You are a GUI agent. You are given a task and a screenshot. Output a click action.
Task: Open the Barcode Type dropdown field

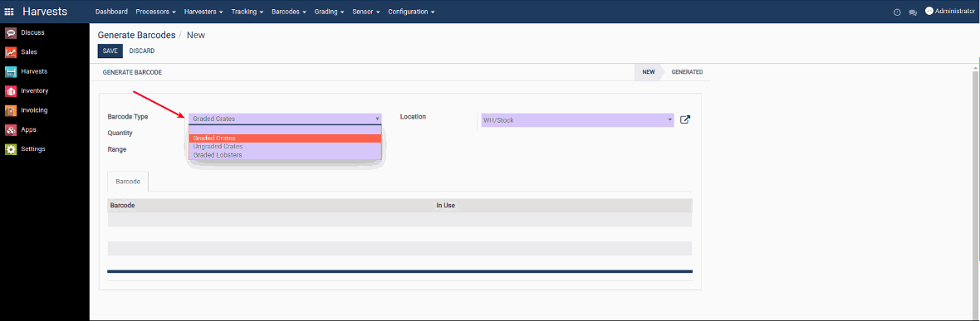pyautogui.click(x=285, y=119)
